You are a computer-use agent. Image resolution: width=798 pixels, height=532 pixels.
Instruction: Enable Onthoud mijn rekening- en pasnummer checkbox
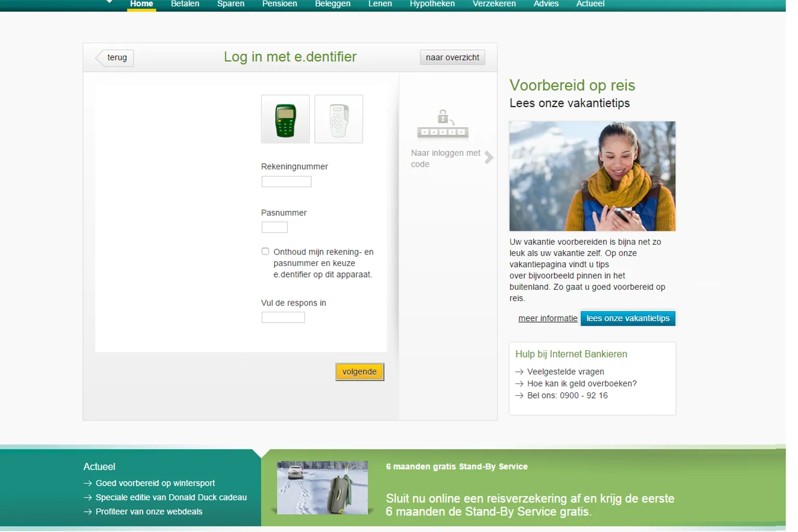265,251
